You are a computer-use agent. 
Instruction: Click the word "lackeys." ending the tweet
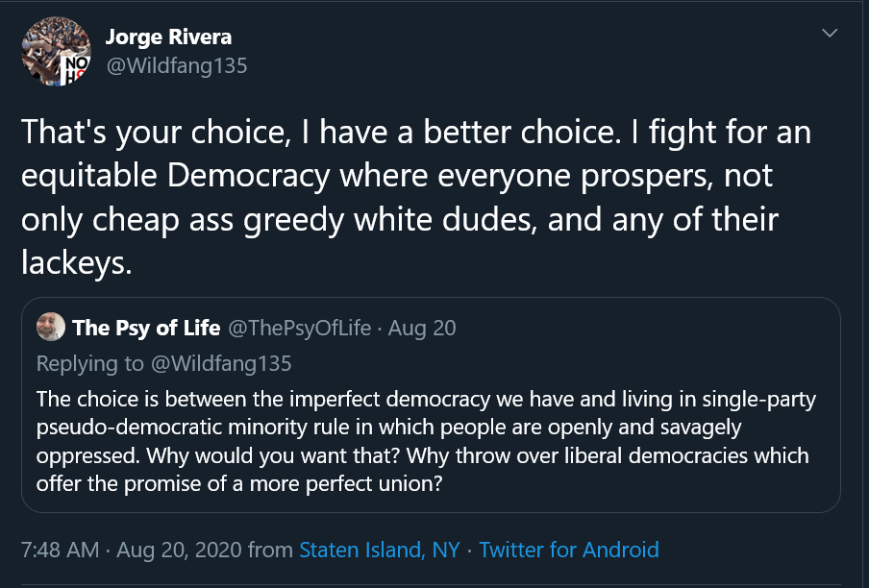click(75, 263)
